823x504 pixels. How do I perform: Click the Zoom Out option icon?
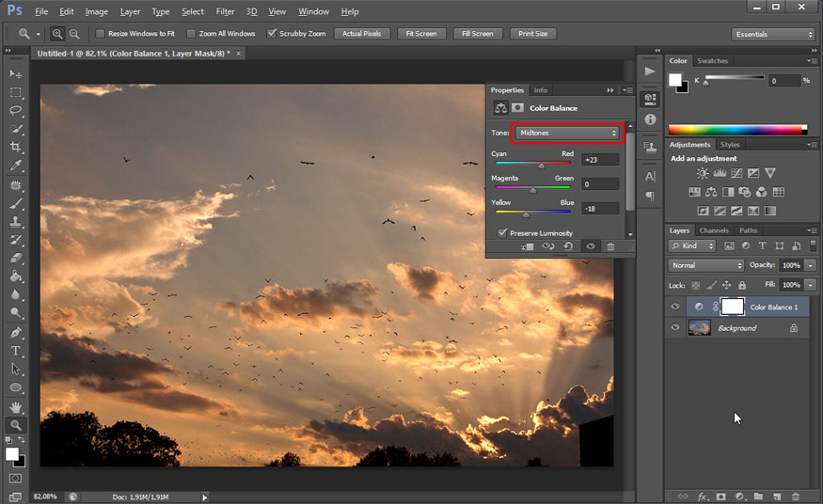coord(74,34)
